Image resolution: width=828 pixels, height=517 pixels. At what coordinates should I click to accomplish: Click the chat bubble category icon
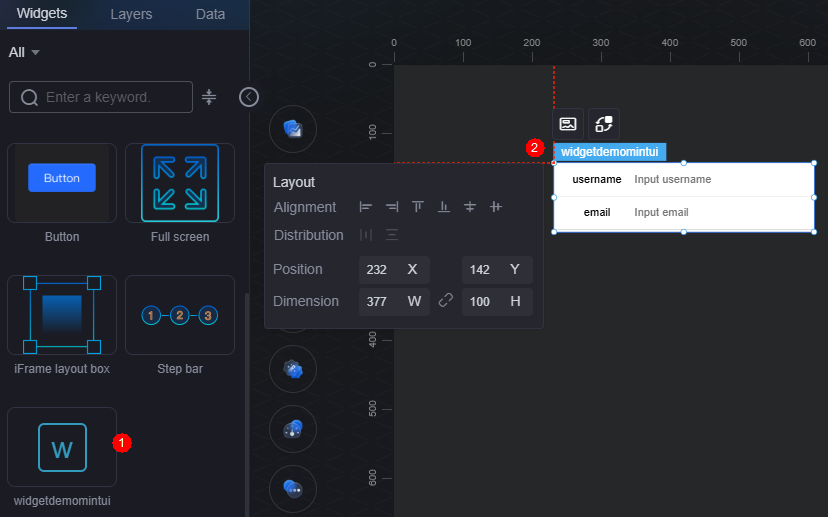click(x=293, y=488)
